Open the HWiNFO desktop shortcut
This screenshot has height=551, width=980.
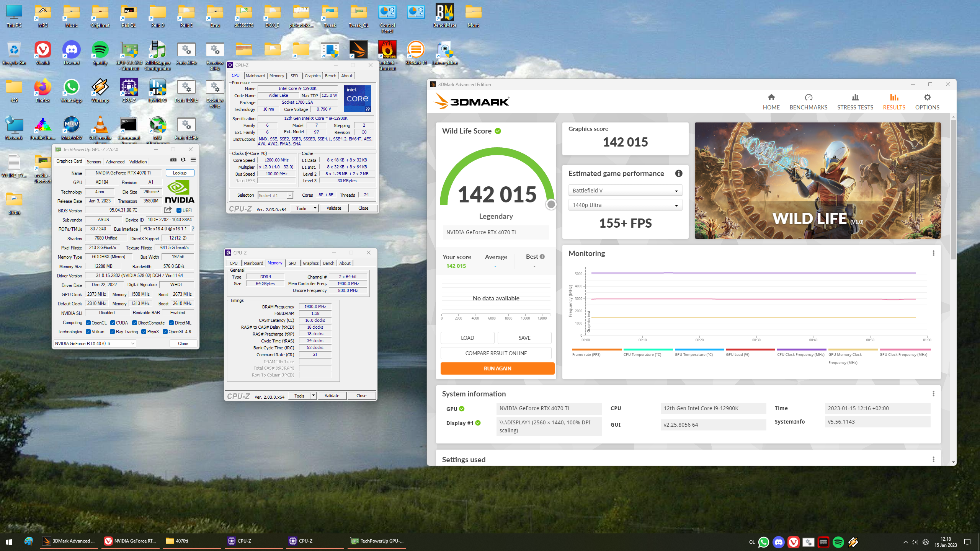tap(157, 91)
